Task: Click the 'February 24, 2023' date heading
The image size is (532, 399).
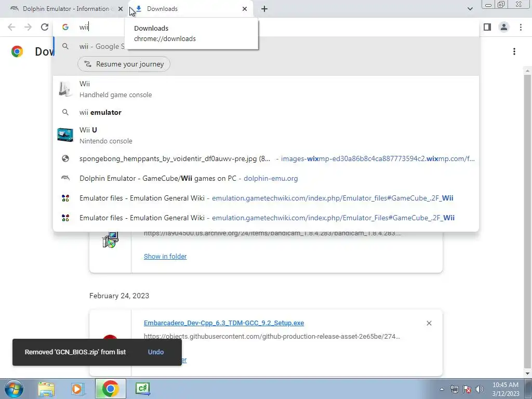Action: click(119, 296)
